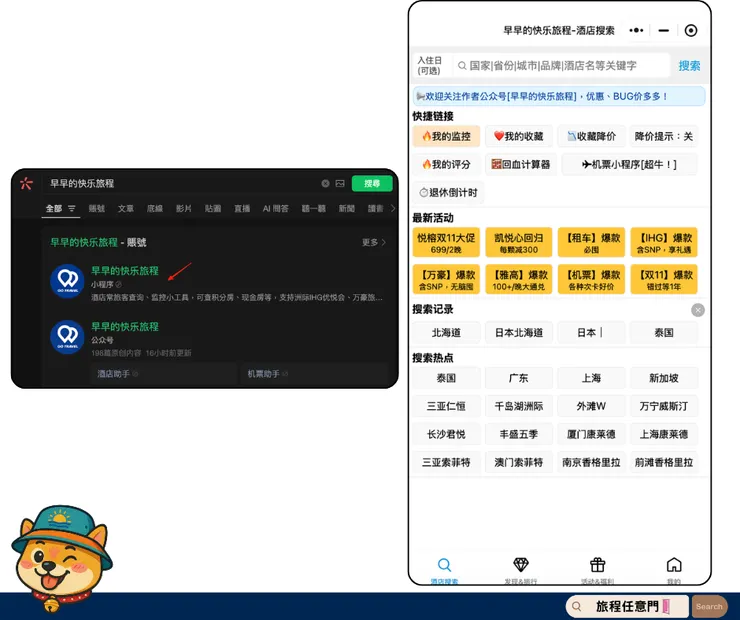Viewport: 740px width, 620px height.
Task: Open the 小程序 result title 早早的快乐旅程
Action: click(125, 271)
